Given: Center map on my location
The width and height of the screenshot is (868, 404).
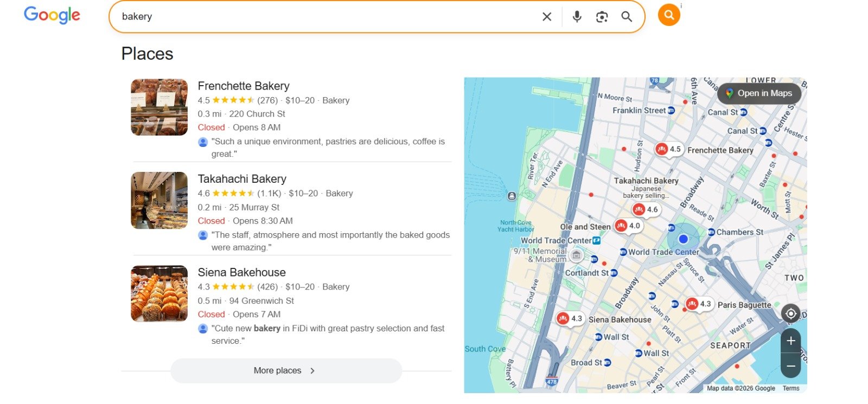Looking at the screenshot, I should 790,313.
